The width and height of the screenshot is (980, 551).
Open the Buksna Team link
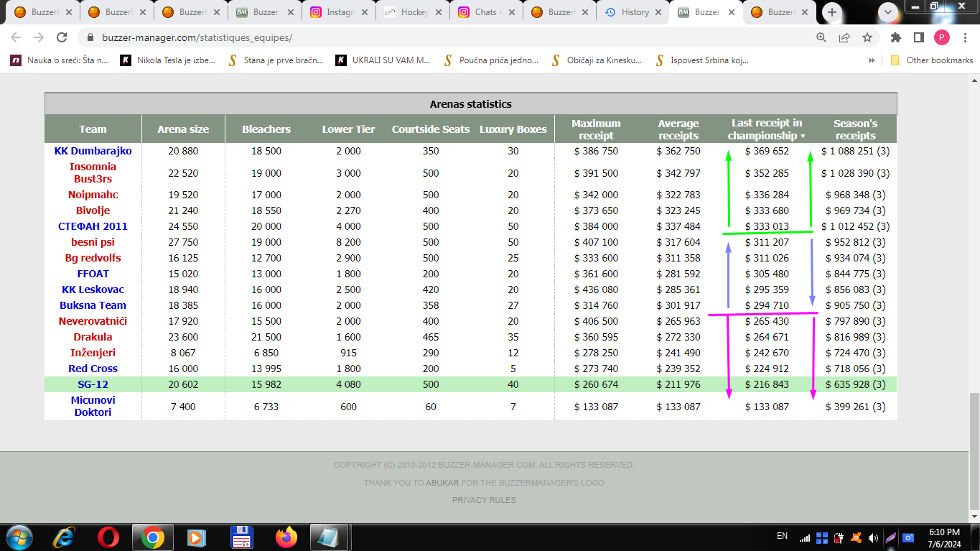93,305
